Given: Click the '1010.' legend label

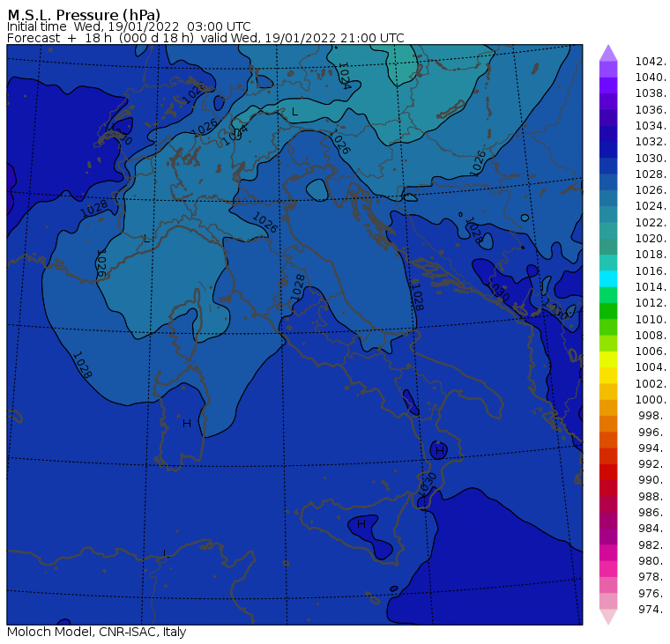Looking at the screenshot, I should (651, 320).
